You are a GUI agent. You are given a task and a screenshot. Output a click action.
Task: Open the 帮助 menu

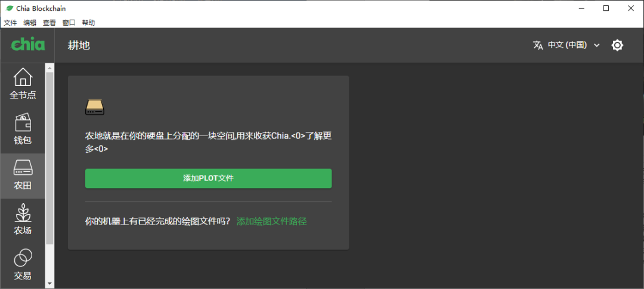pyautogui.click(x=88, y=23)
